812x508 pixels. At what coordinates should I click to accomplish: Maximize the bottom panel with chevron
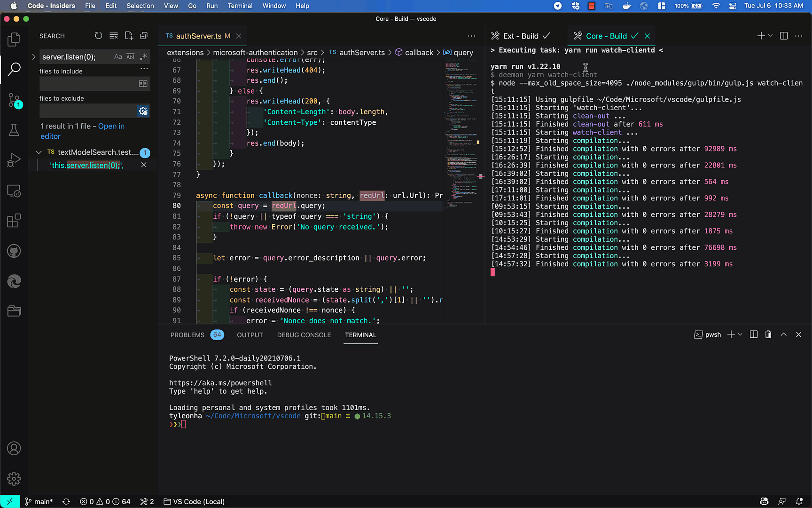[783, 334]
